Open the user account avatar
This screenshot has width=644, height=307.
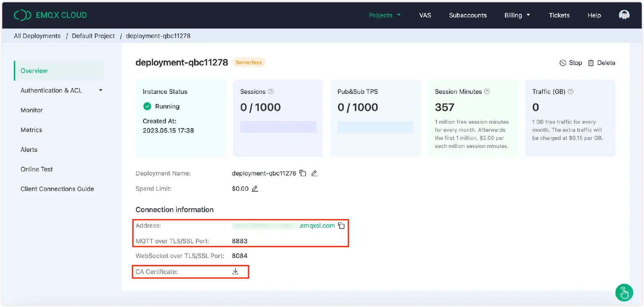pos(624,14)
